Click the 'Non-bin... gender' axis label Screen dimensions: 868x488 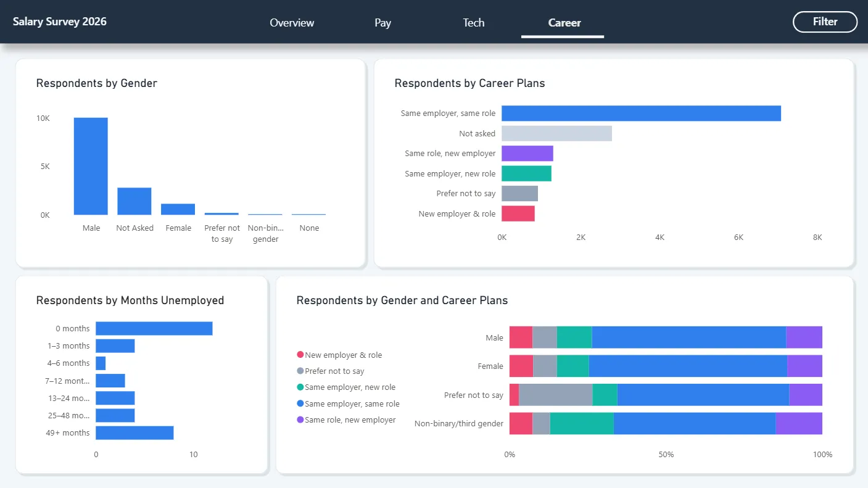(266, 233)
